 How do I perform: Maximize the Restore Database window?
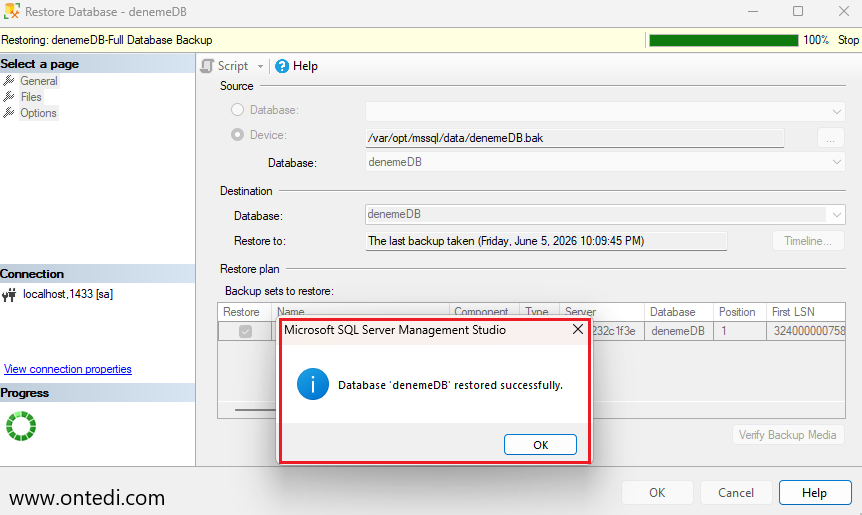click(x=798, y=11)
